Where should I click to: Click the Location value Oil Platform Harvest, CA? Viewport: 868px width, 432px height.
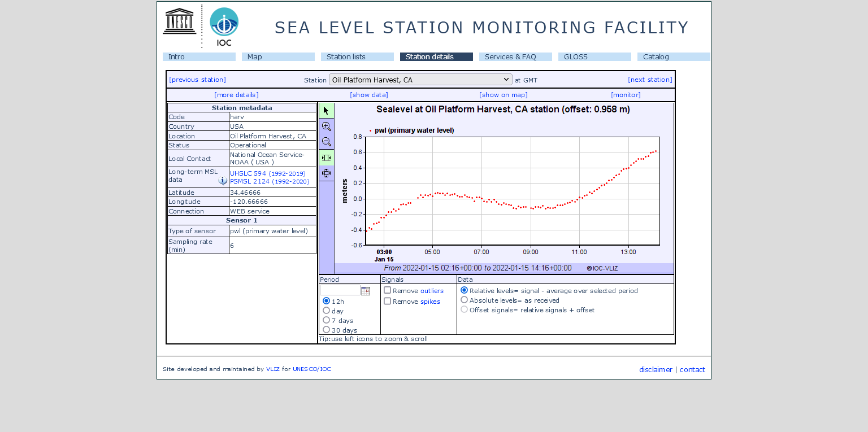[268, 136]
